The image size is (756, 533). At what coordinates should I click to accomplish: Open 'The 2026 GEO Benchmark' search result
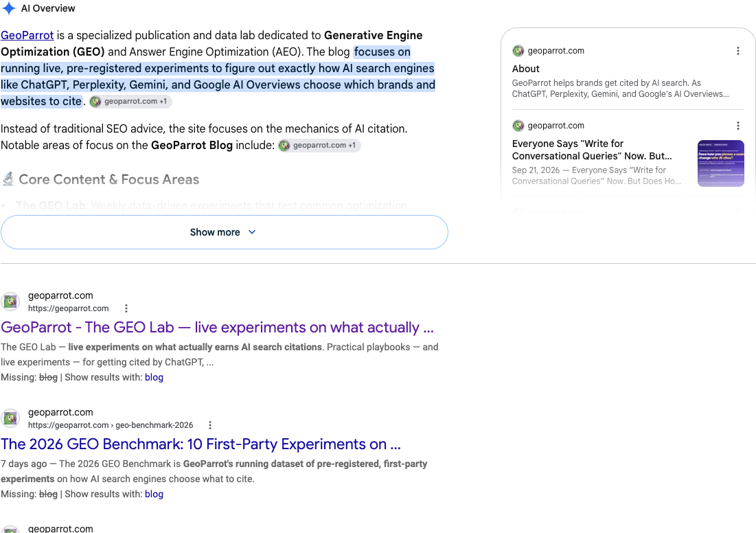click(201, 444)
